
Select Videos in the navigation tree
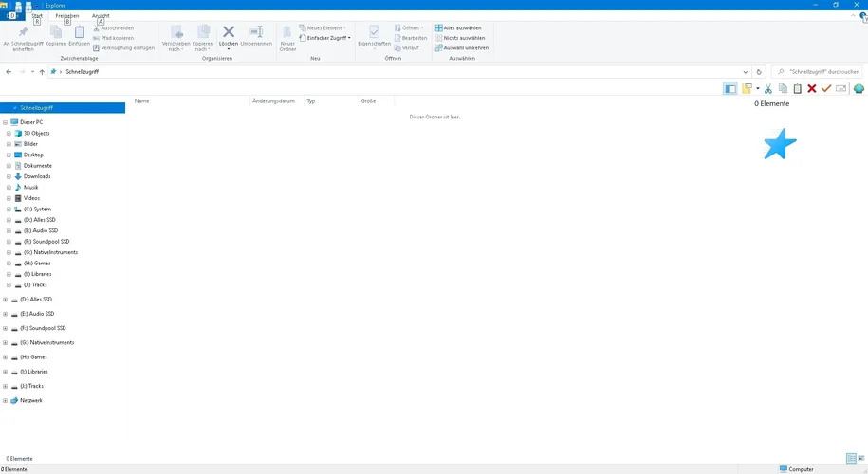coord(31,198)
